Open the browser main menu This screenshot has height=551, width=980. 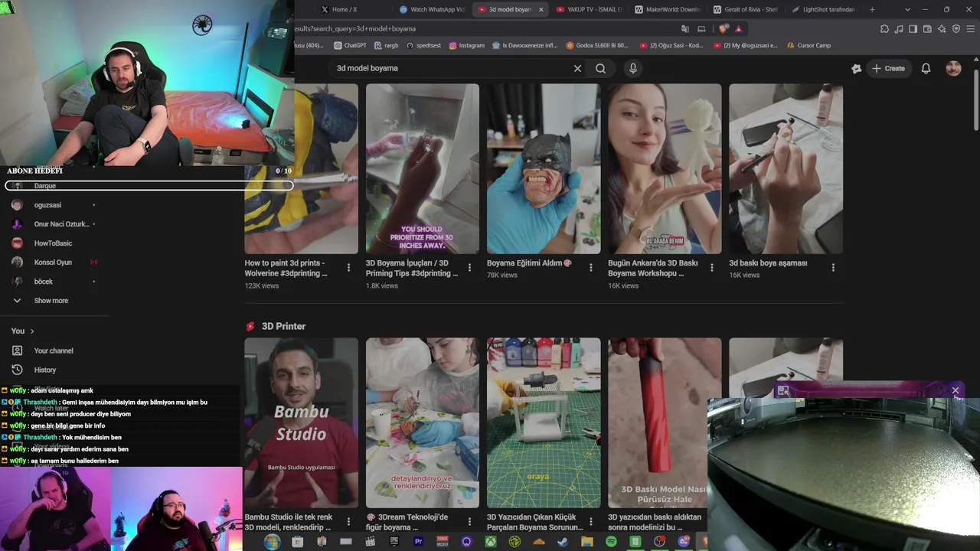click(x=971, y=29)
